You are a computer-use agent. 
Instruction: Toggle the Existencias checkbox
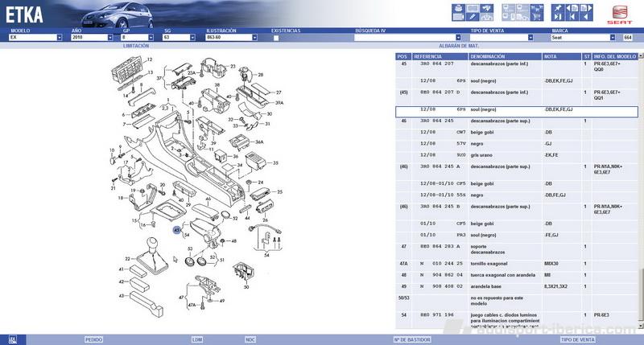pyautogui.click(x=276, y=38)
